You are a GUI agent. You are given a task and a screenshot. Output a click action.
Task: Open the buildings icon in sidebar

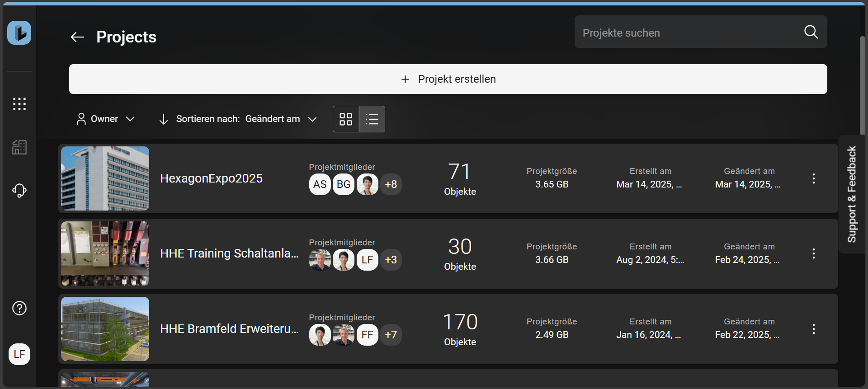point(19,147)
